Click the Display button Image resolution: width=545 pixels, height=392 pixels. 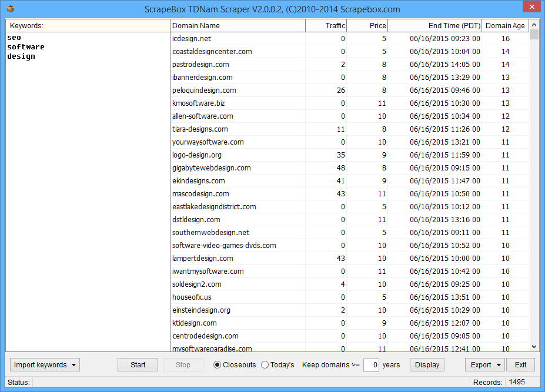coord(427,365)
